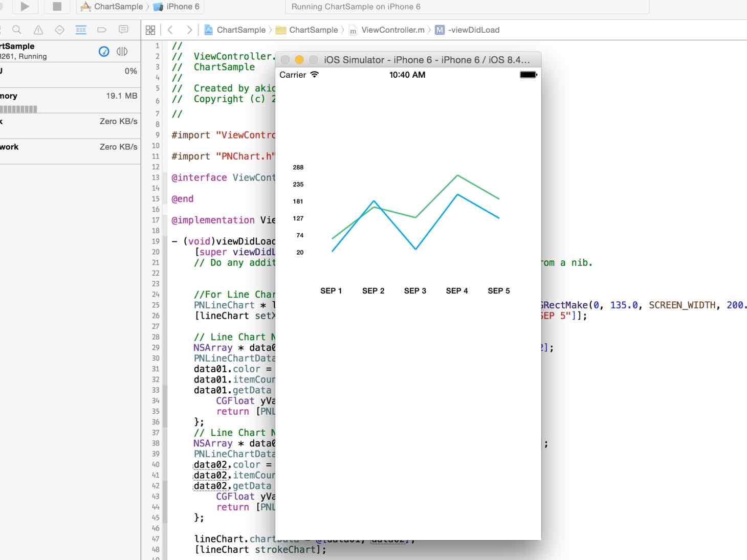
Task: Click the [lineChart strokeChart]; code line
Action: click(x=260, y=550)
